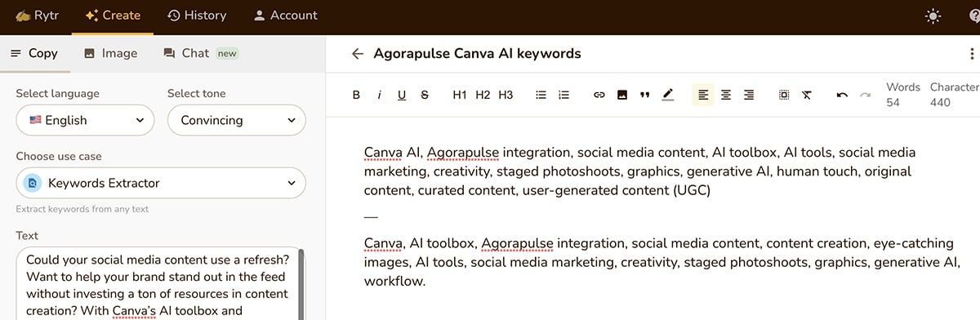
Task: Open the History menu item
Action: (197, 16)
